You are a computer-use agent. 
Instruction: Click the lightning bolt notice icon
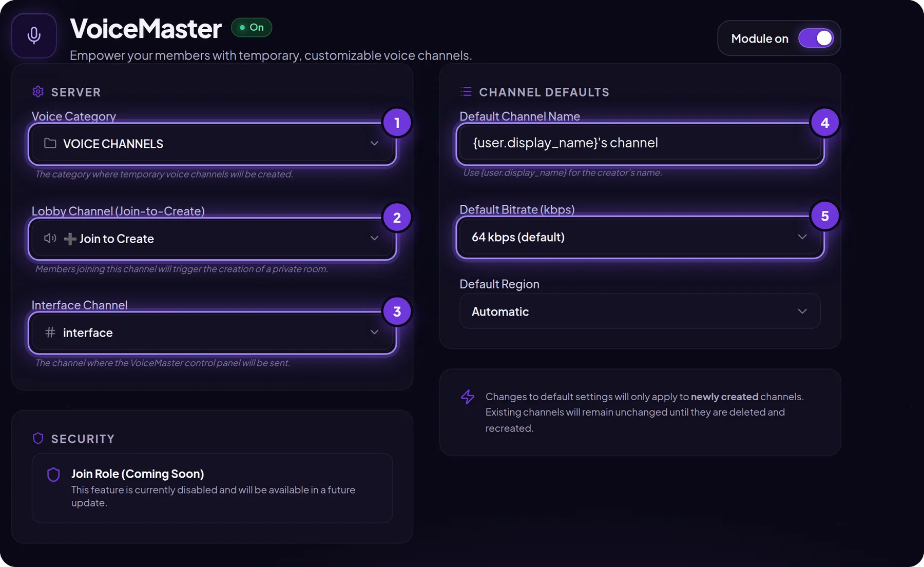468,397
